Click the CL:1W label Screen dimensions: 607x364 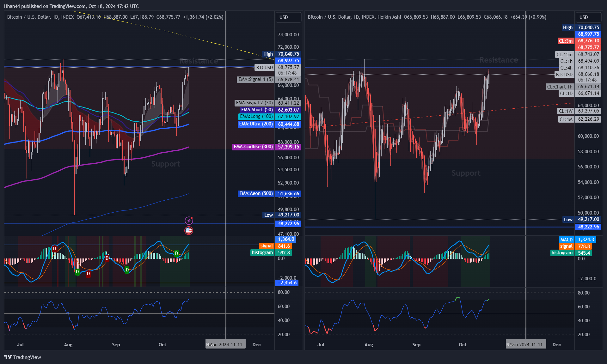pyautogui.click(x=579, y=111)
